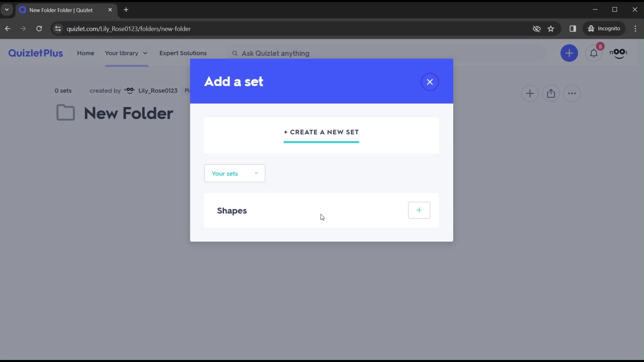Image resolution: width=644 pixels, height=362 pixels.
Task: Click the QuizletPlus logo in top left
Action: pos(35,53)
